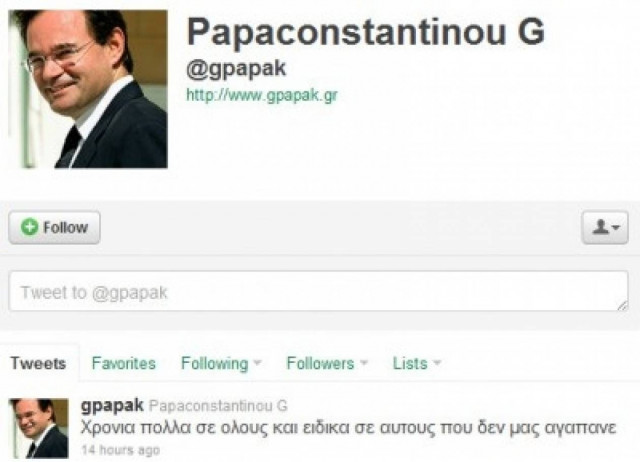Image resolution: width=640 pixels, height=462 pixels.
Task: Click the large profile photo of Papaconstantinou
Action: pos(88,89)
